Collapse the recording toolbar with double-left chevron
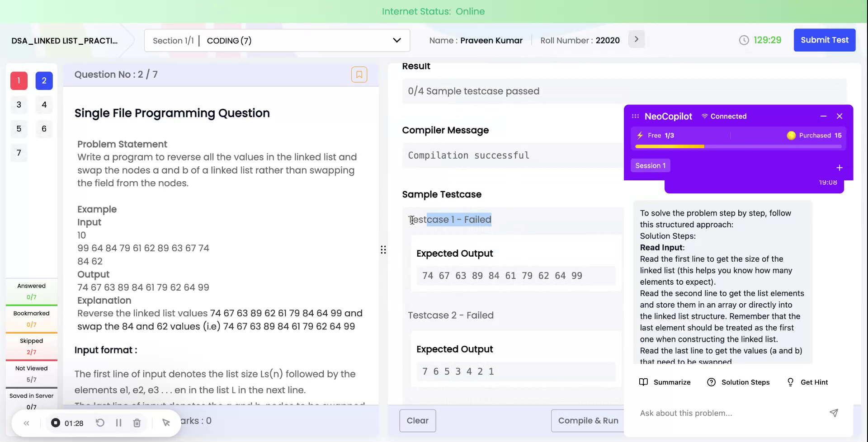868x442 pixels. (x=26, y=423)
